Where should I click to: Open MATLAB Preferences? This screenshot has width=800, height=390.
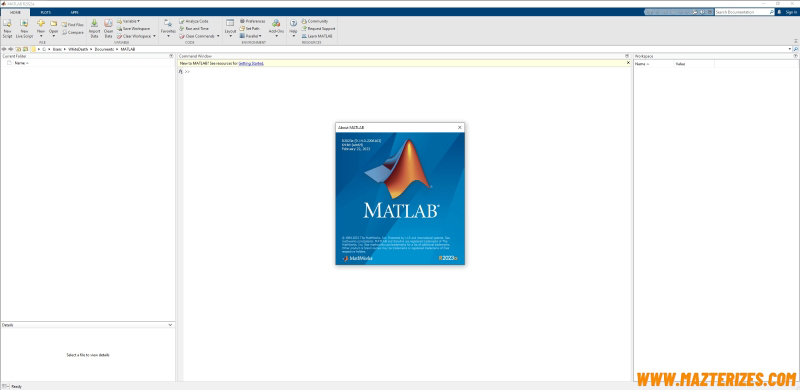(x=252, y=21)
